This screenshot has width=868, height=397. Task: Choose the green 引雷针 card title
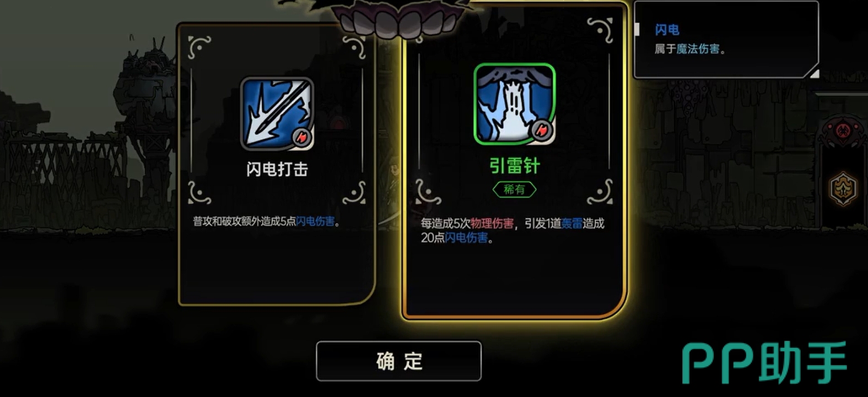[x=514, y=165]
